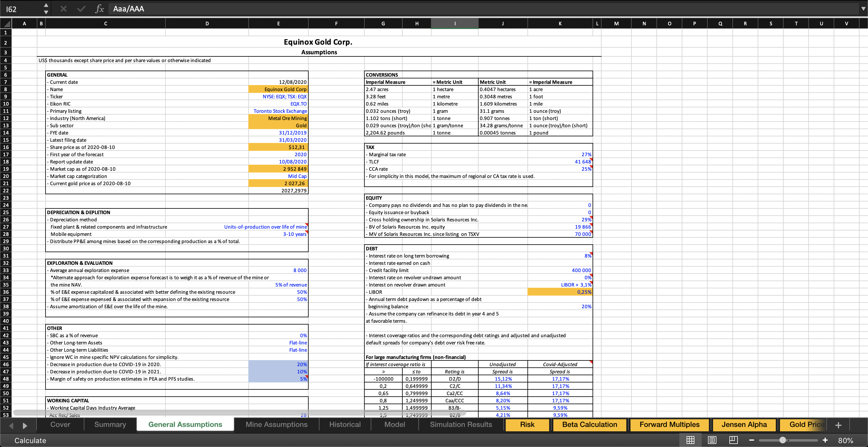
Task: Click the '41 648' TLCF cell
Action: (x=560, y=161)
